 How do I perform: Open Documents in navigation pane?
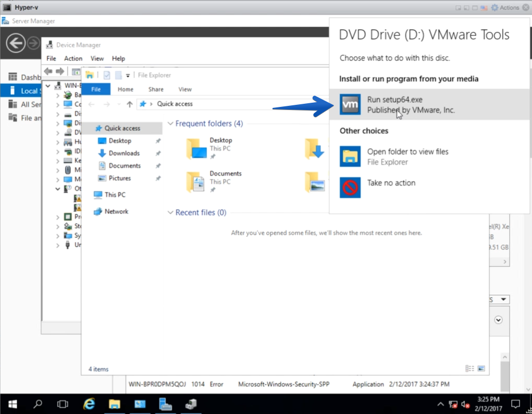coord(125,166)
